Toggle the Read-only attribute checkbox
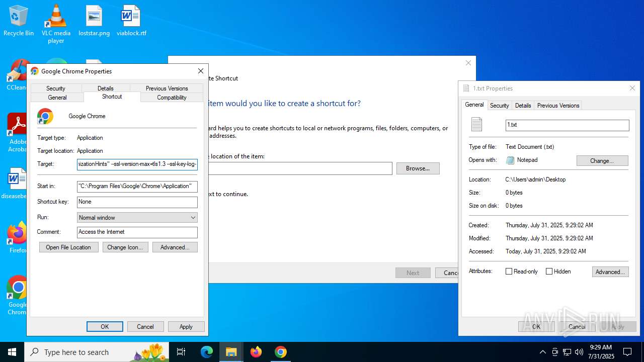Viewport: 644px width, 362px height. [509, 271]
